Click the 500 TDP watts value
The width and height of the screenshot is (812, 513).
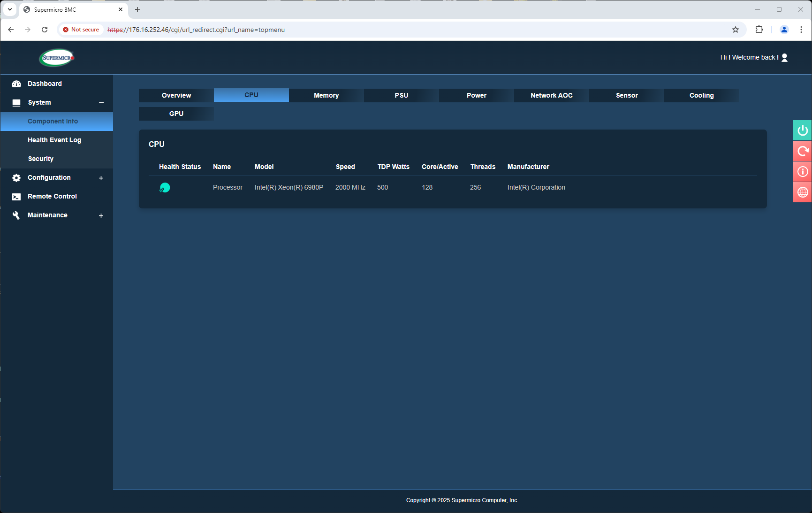[x=382, y=187]
